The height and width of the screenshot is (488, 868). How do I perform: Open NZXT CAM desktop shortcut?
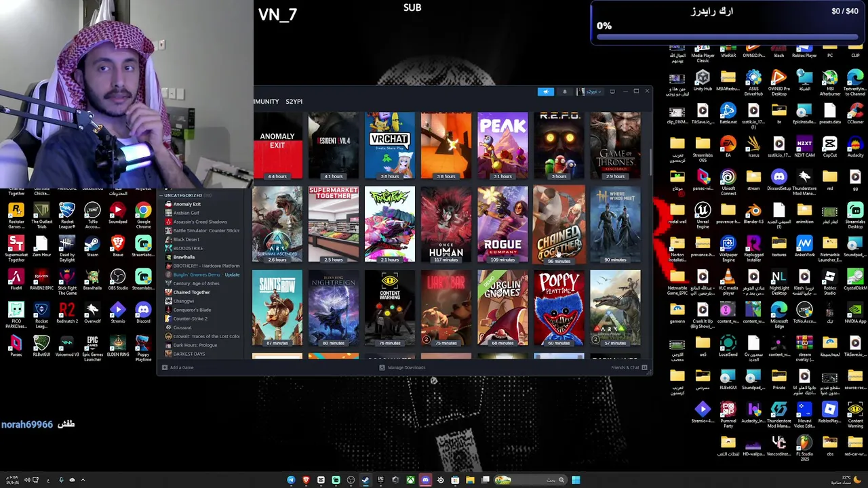point(804,147)
